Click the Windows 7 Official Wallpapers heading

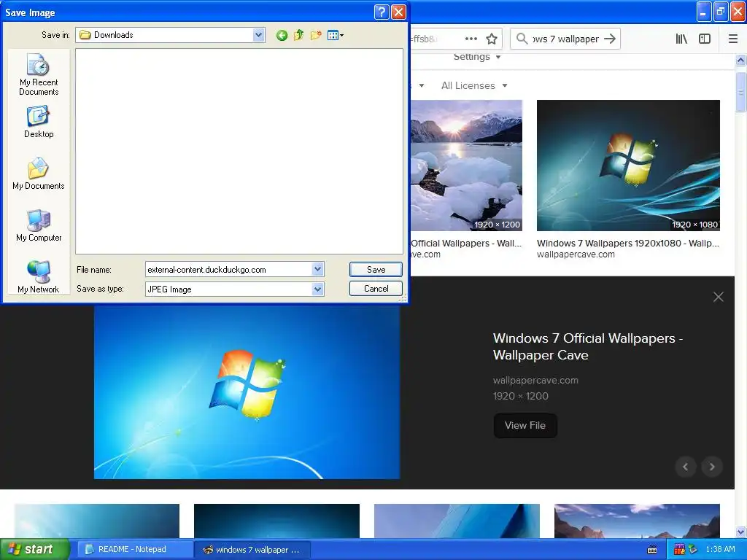pos(588,346)
